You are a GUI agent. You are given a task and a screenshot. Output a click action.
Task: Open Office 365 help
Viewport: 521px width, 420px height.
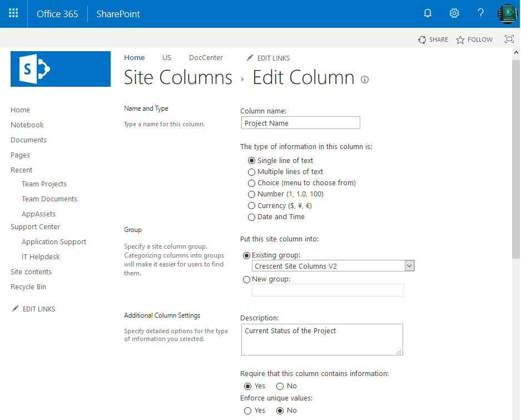480,13
